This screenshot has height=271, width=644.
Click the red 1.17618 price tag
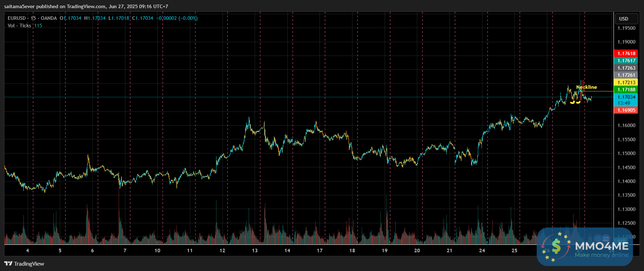pos(626,53)
